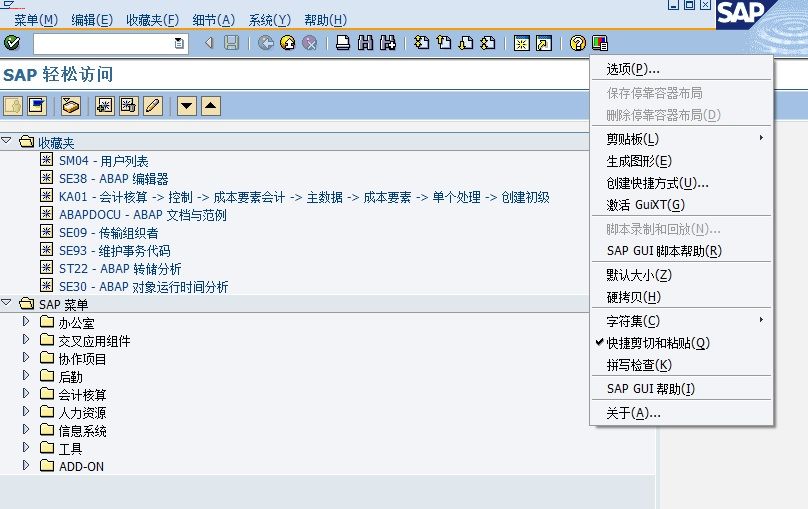This screenshot has height=509, width=808.
Task: Click the Find binoculars icon
Action: coord(365,43)
